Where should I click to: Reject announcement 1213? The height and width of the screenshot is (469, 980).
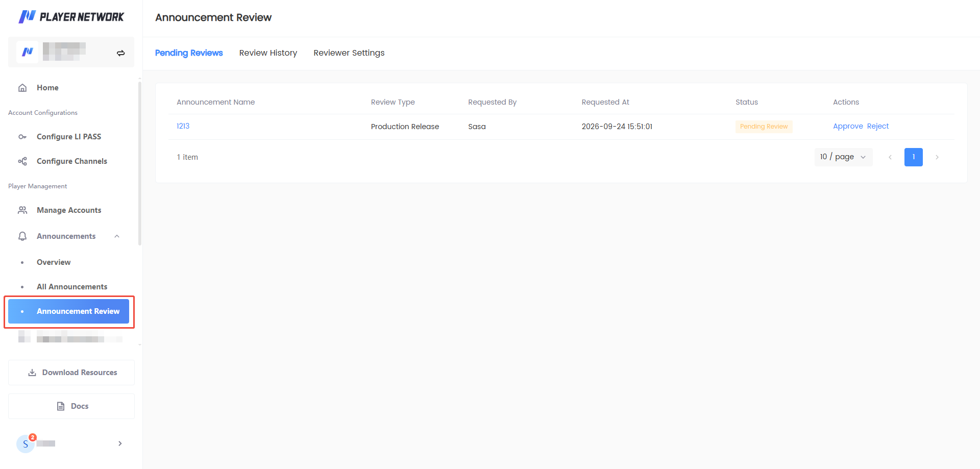pos(877,126)
